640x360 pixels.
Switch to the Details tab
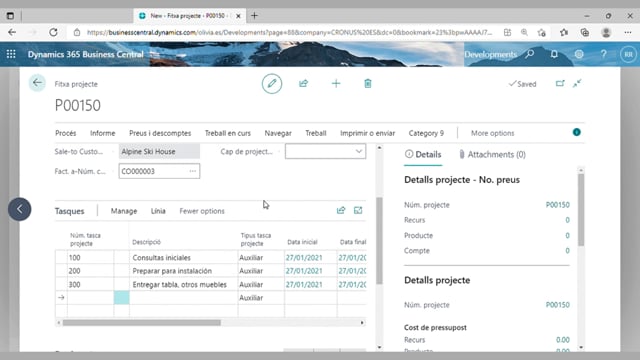click(423, 154)
